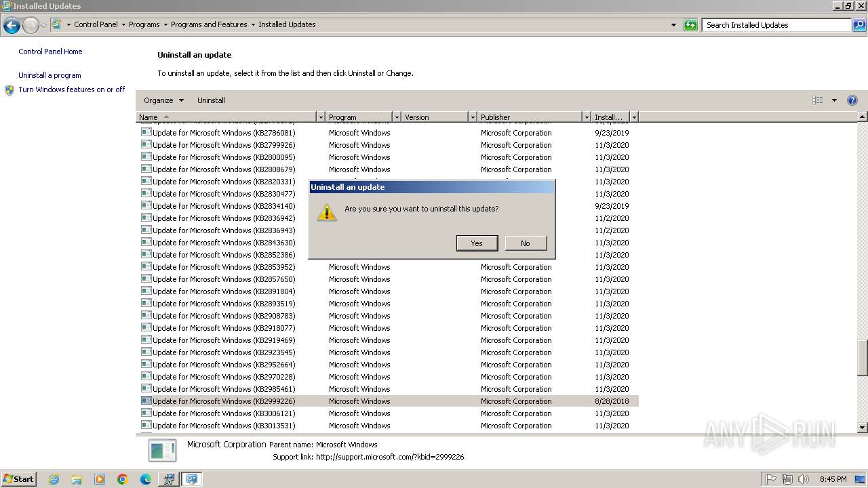This screenshot has width=868, height=488.
Task: Open Control Panel Home link
Action: click(x=50, y=52)
